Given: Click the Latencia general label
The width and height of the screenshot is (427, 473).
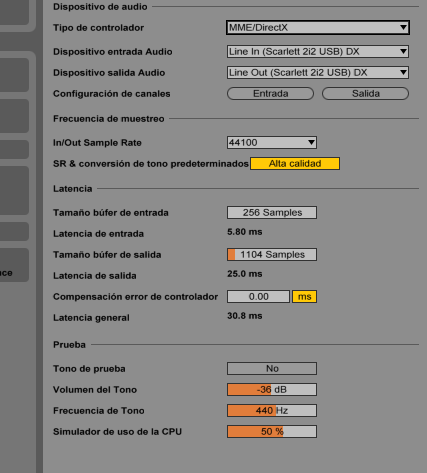Looking at the screenshot, I should [x=91, y=318].
